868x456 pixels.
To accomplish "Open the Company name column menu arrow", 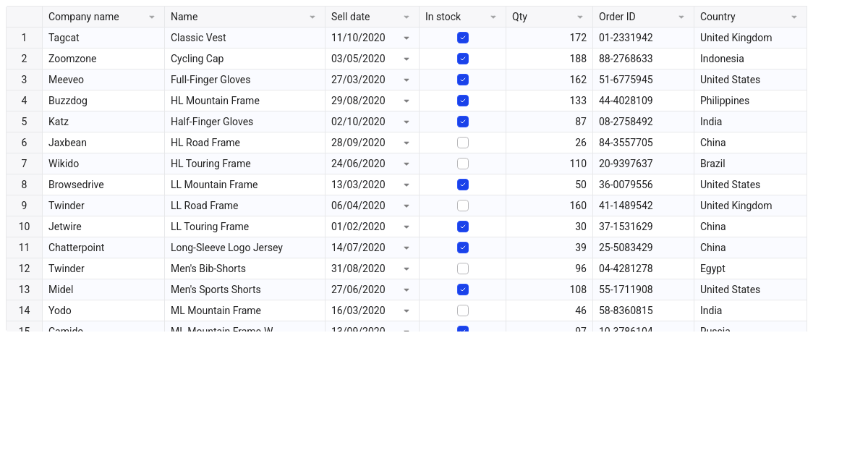I will click(152, 17).
